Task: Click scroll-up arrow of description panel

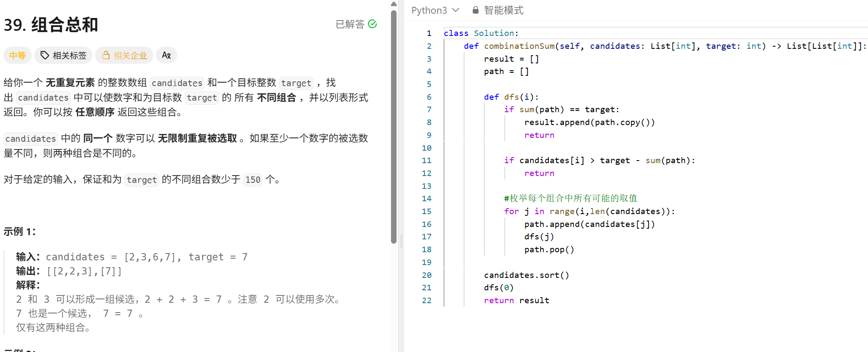Action: (x=394, y=4)
